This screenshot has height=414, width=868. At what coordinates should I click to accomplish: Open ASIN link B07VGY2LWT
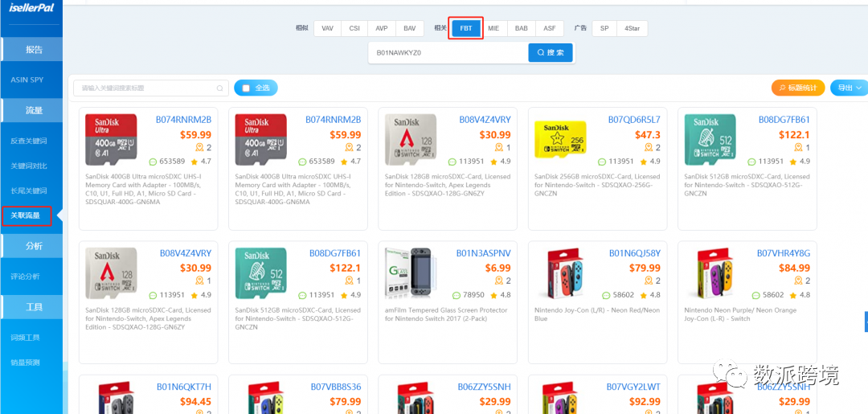633,387
